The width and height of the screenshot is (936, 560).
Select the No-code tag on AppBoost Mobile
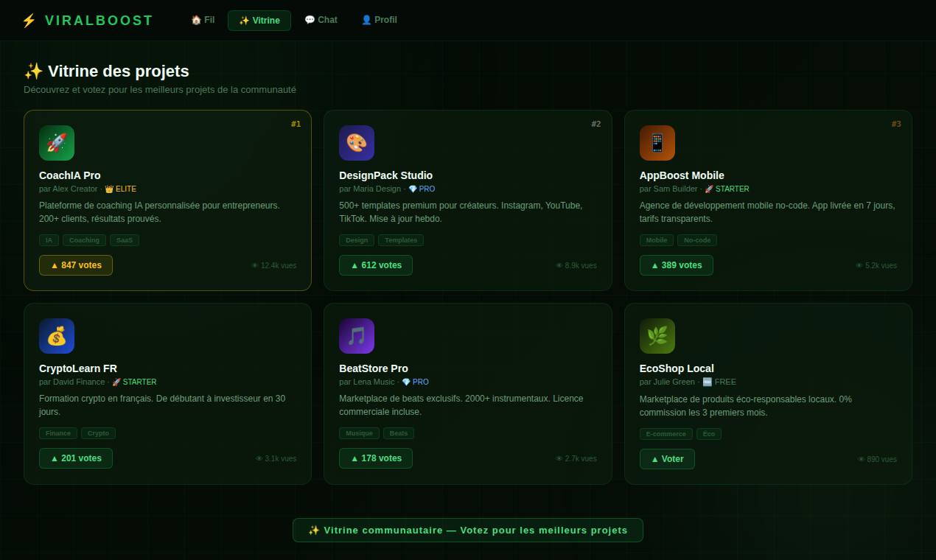(x=696, y=239)
